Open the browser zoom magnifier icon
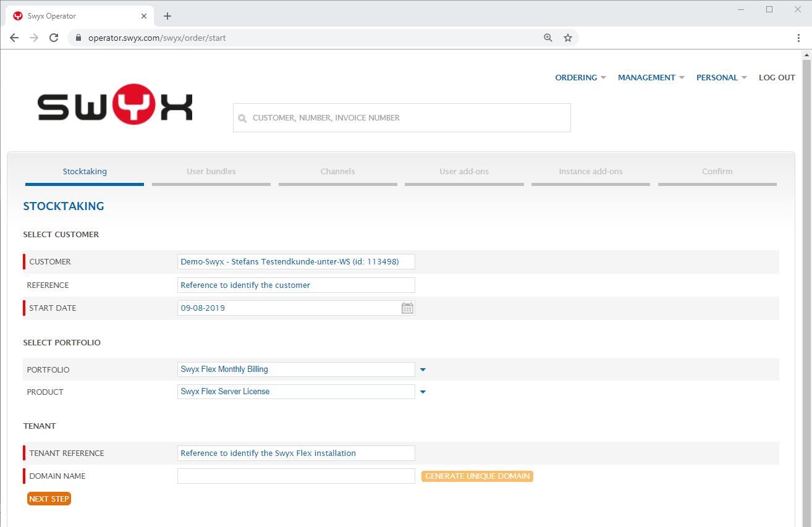This screenshot has width=812, height=527. click(x=548, y=38)
